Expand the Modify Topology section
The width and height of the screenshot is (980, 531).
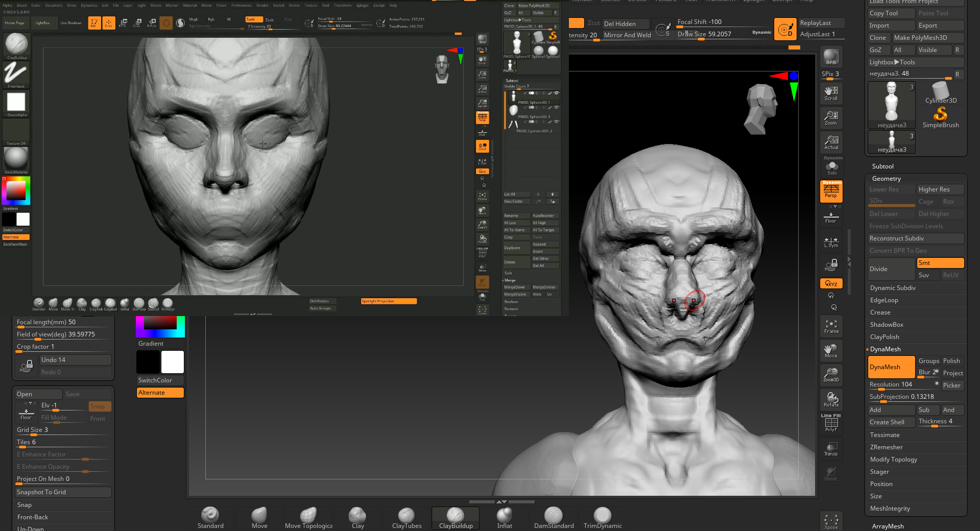pyautogui.click(x=893, y=460)
